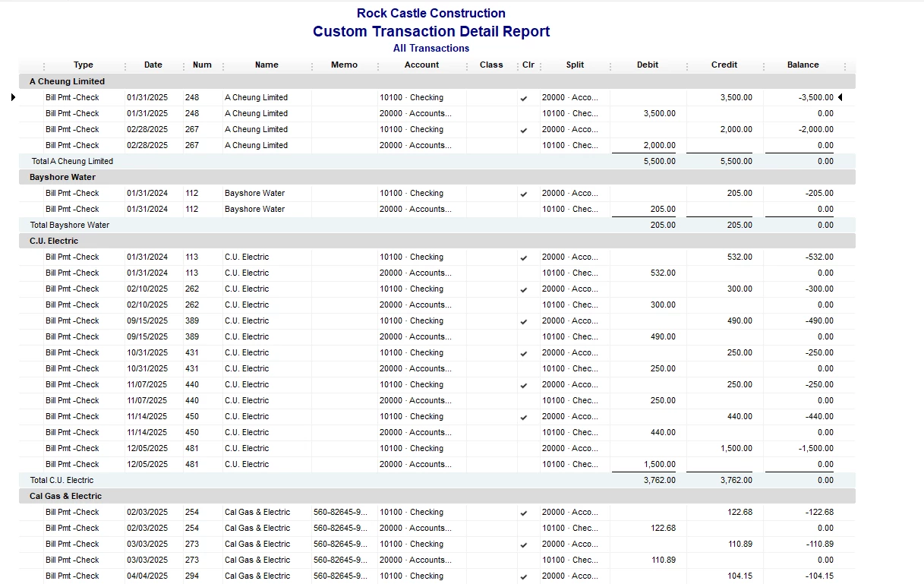
Task: Click the cleared checkmark for check 262
Action: click(523, 289)
